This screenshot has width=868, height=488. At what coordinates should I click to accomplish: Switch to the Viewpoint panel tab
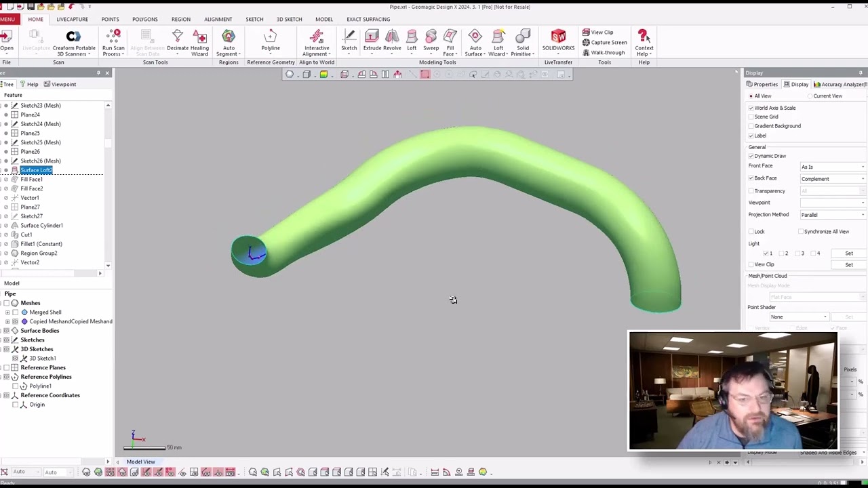[60, 84]
